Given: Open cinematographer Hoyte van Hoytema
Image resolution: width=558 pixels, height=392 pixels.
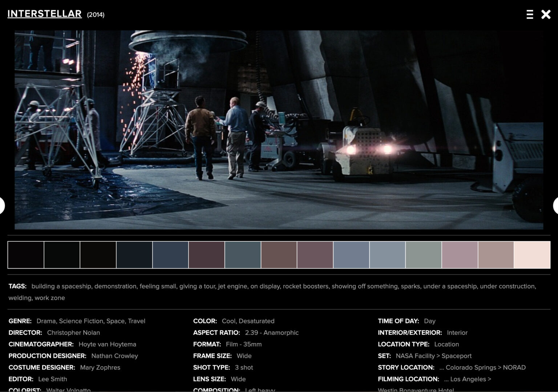Looking at the screenshot, I should [x=107, y=344].
